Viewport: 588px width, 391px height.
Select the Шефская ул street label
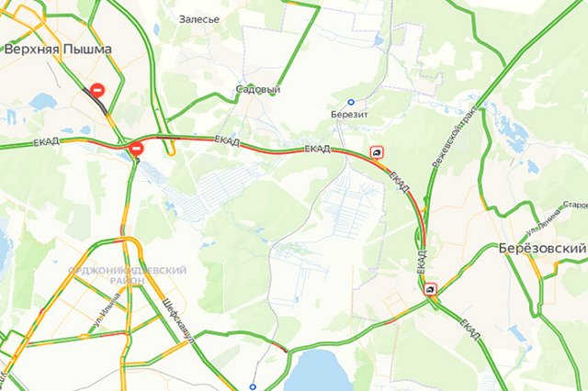pyautogui.click(x=177, y=320)
